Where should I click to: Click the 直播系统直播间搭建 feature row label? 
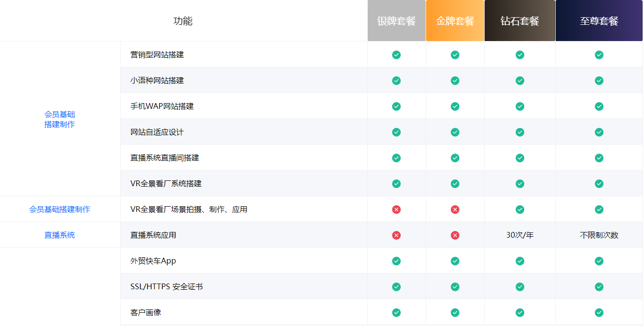(x=165, y=158)
